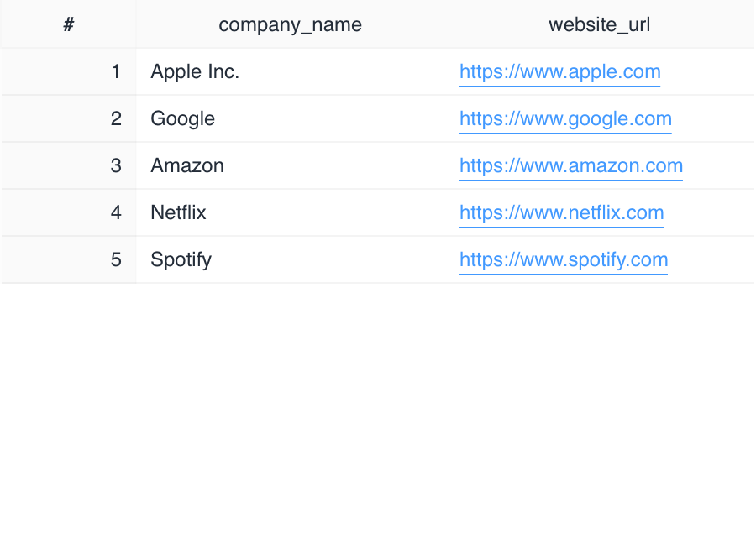Screen dimensions: 756x539
Task: Select the Apple Inc. company name cell
Action: point(195,71)
